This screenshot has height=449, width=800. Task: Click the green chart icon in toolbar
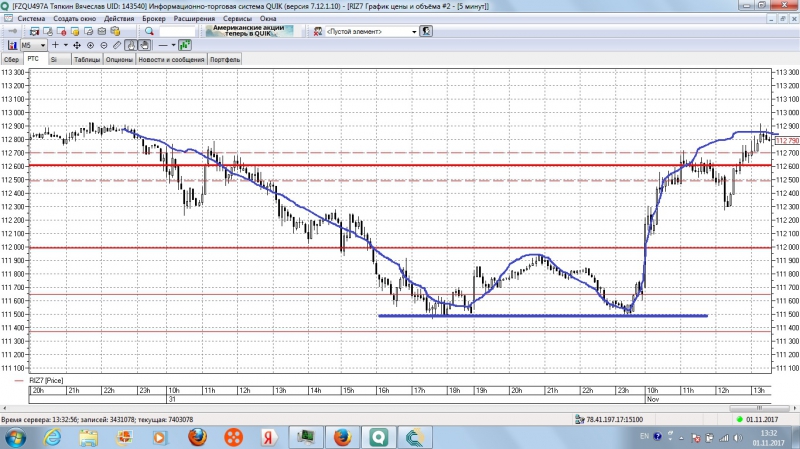pyautogui.click(x=185, y=45)
